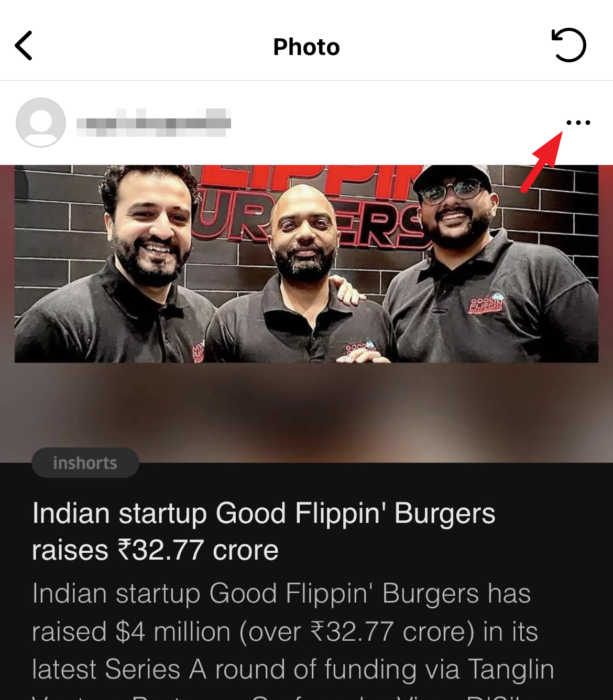Go back using the left chevron

click(24, 46)
